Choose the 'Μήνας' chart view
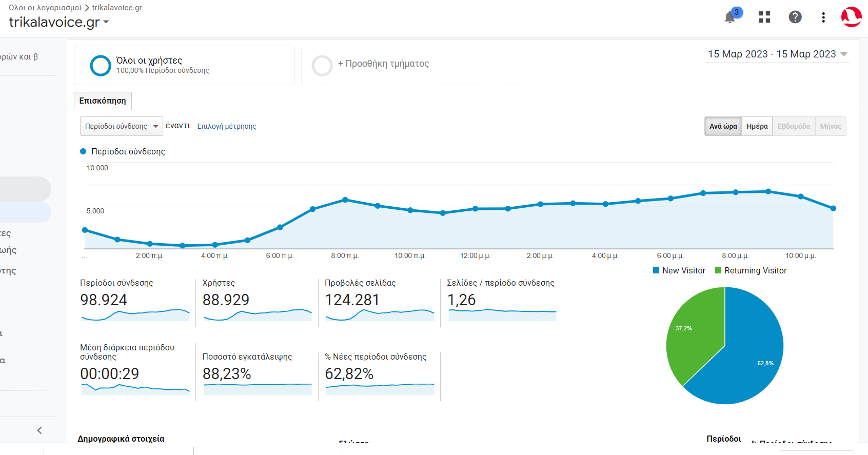The width and height of the screenshot is (868, 455). click(x=830, y=126)
